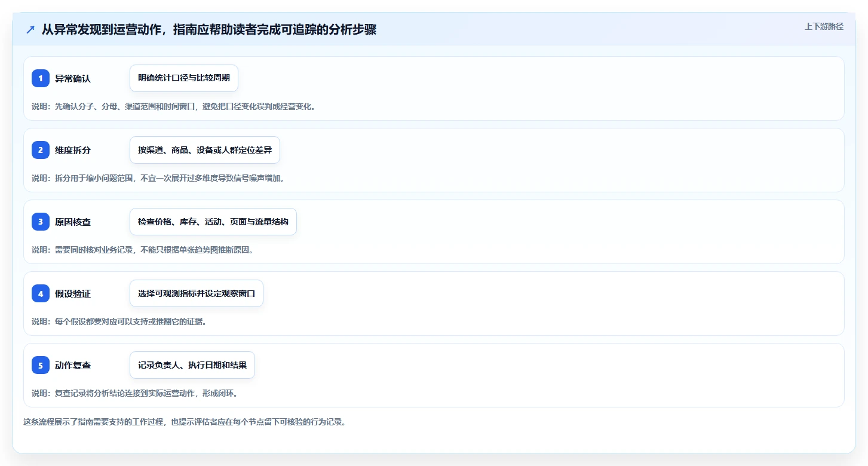868x466 pixels.
Task: Select step number 2 badge
Action: [x=41, y=150]
